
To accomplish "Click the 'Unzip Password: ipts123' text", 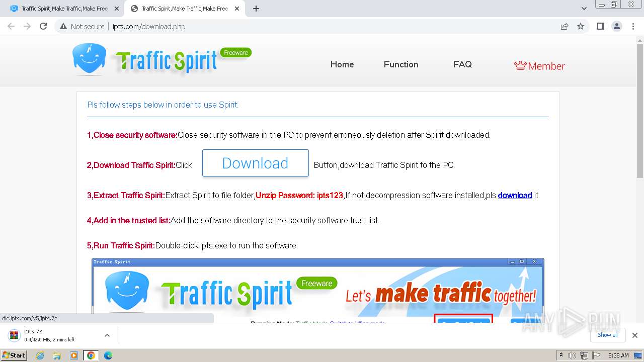I will click(x=299, y=195).
